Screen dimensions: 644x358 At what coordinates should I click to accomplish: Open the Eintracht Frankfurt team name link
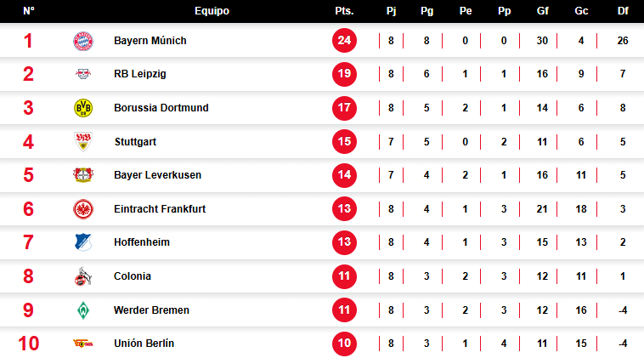click(x=160, y=209)
